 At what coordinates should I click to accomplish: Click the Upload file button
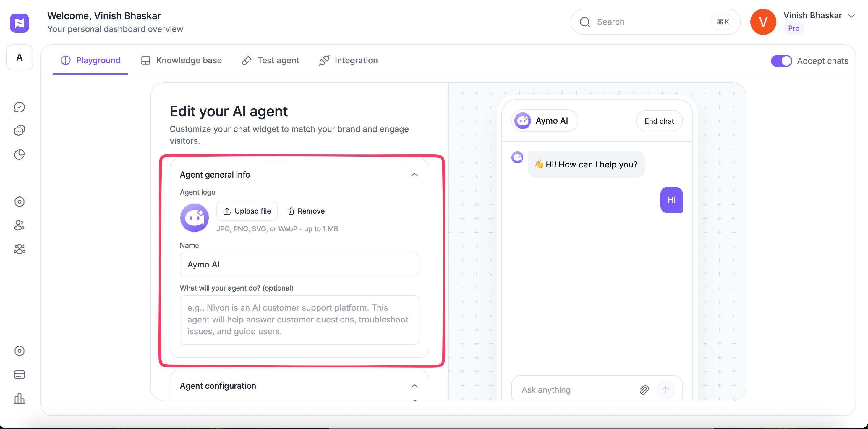point(247,211)
